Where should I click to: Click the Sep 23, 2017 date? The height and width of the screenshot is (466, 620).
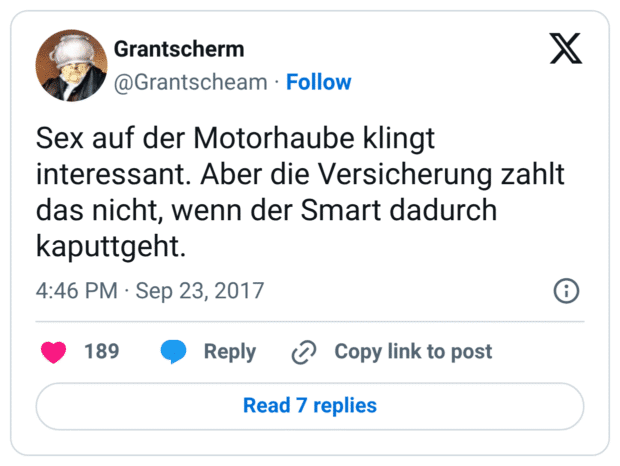pos(200,291)
